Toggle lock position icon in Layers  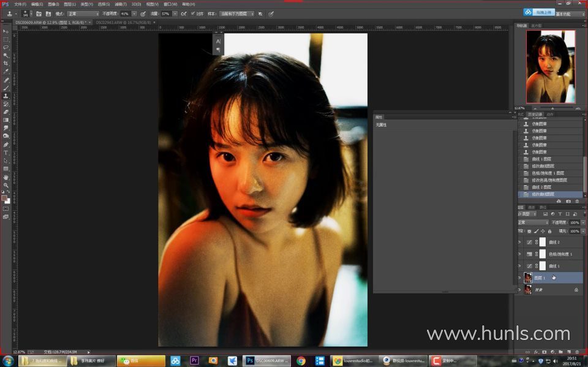(543, 232)
